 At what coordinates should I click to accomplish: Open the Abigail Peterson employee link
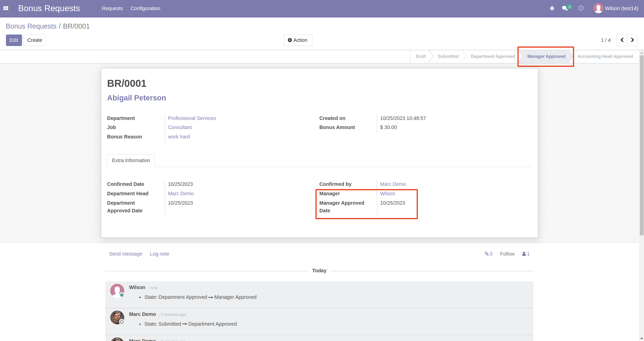pos(136,98)
